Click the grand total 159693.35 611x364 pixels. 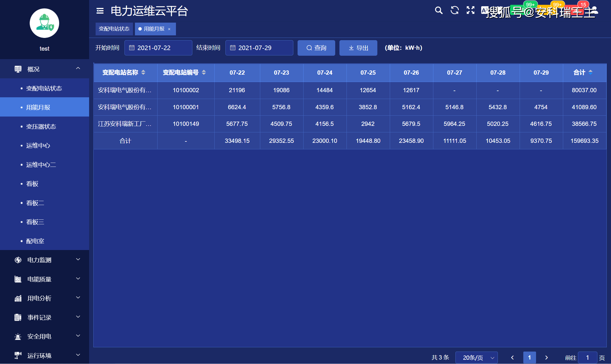(584, 141)
